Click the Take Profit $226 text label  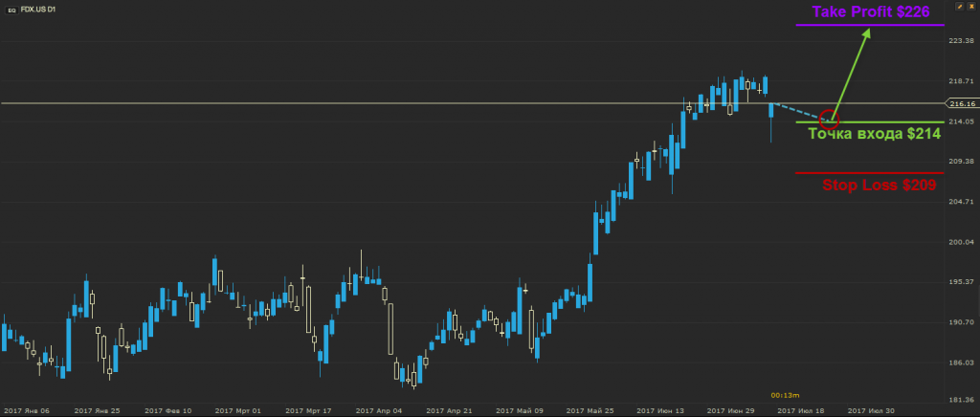point(869,12)
